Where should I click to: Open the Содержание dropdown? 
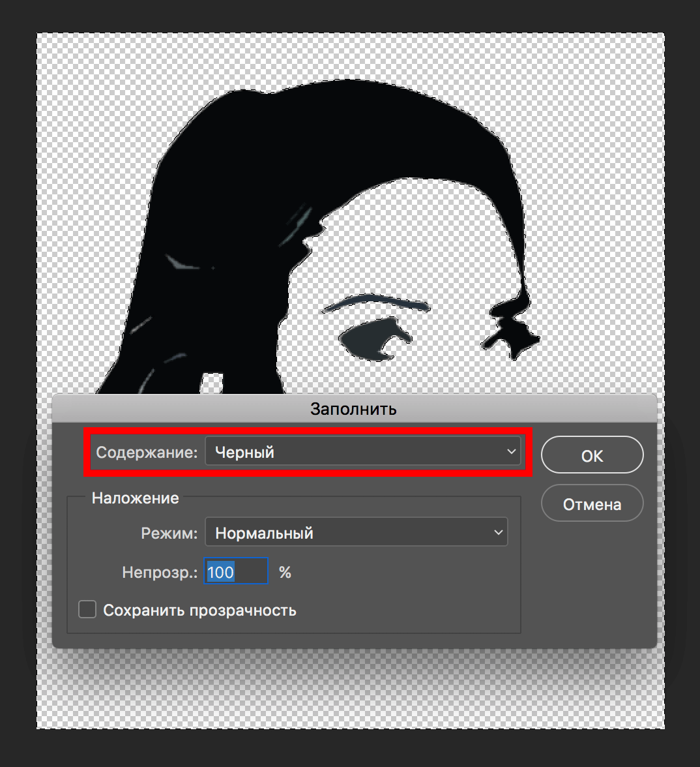[x=362, y=451]
